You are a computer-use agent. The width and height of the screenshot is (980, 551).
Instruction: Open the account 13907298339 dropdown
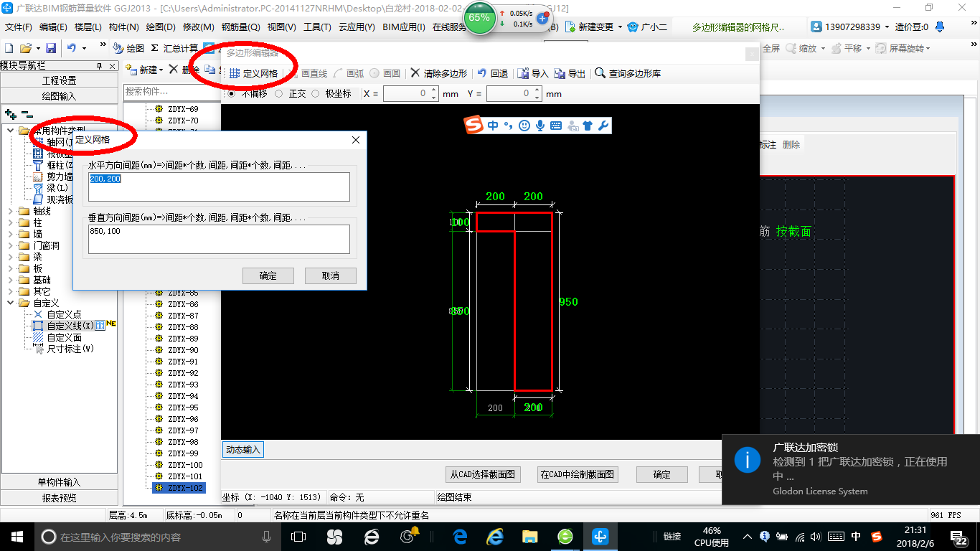(x=886, y=27)
